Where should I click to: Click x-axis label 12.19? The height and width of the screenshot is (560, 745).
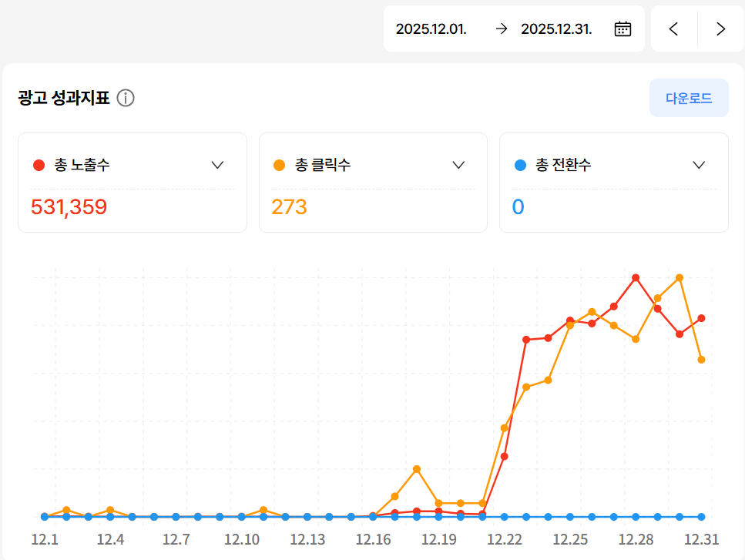[x=438, y=539]
